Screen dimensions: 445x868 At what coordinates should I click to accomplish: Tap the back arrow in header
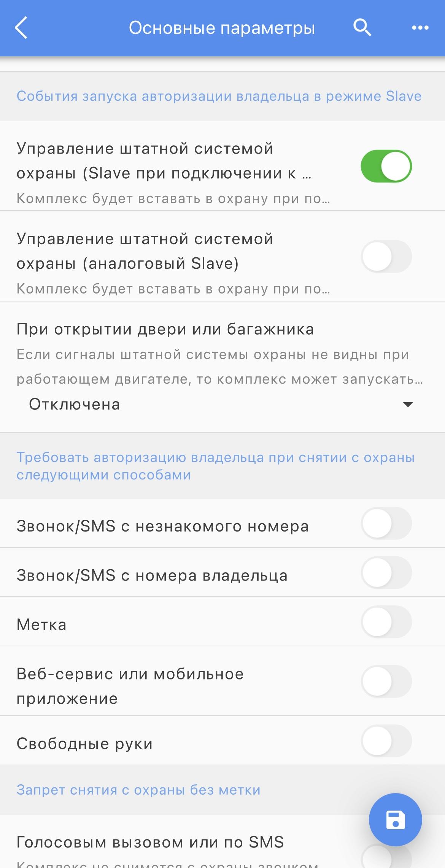point(21,28)
